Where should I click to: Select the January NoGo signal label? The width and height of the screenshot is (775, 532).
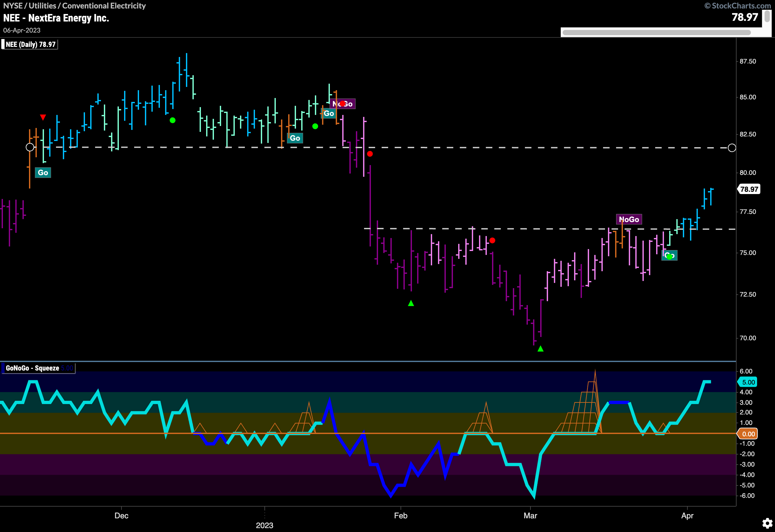(x=343, y=104)
